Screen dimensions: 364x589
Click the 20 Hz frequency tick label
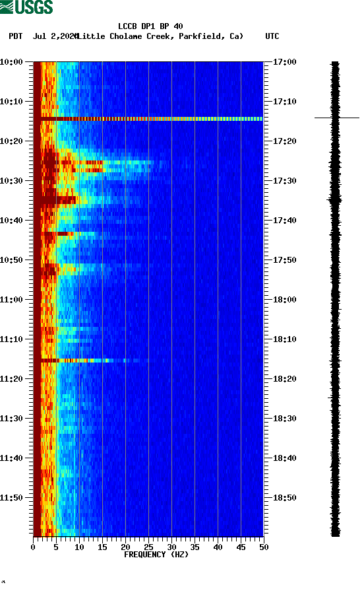pyautogui.click(x=125, y=547)
